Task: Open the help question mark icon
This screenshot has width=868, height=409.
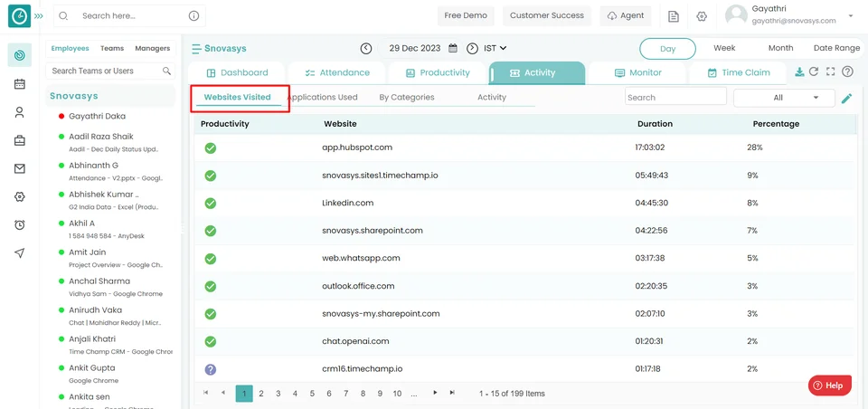Action: (847, 71)
